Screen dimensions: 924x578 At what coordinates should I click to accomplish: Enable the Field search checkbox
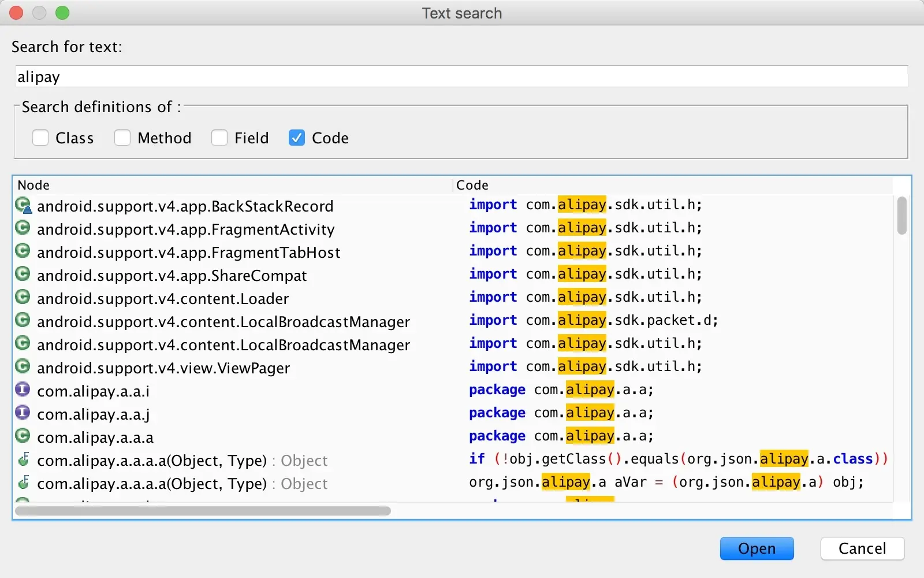219,138
